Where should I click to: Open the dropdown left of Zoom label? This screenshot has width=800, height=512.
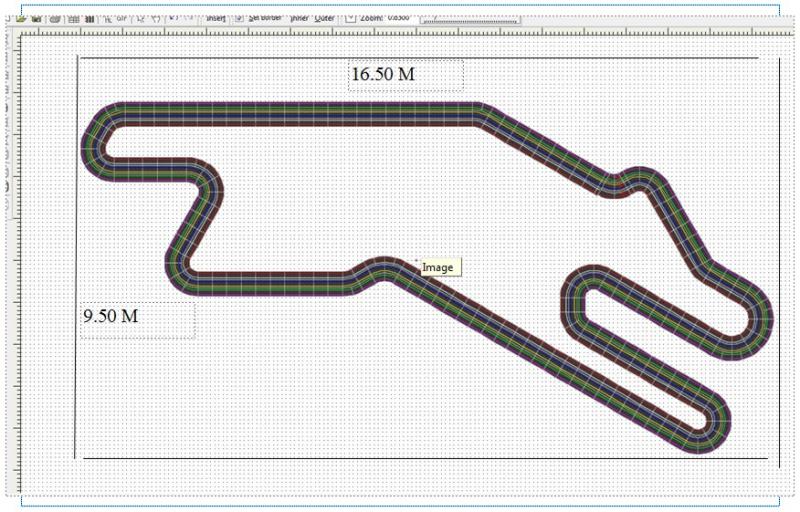[x=350, y=17]
